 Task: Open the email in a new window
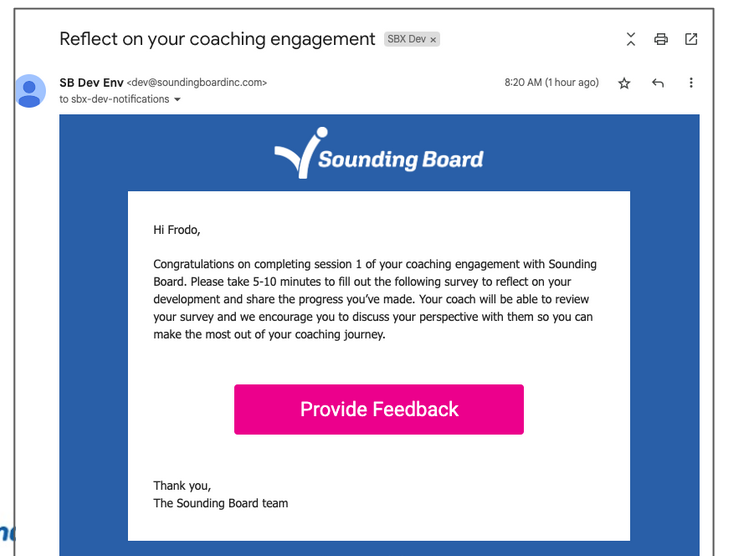[x=691, y=40]
